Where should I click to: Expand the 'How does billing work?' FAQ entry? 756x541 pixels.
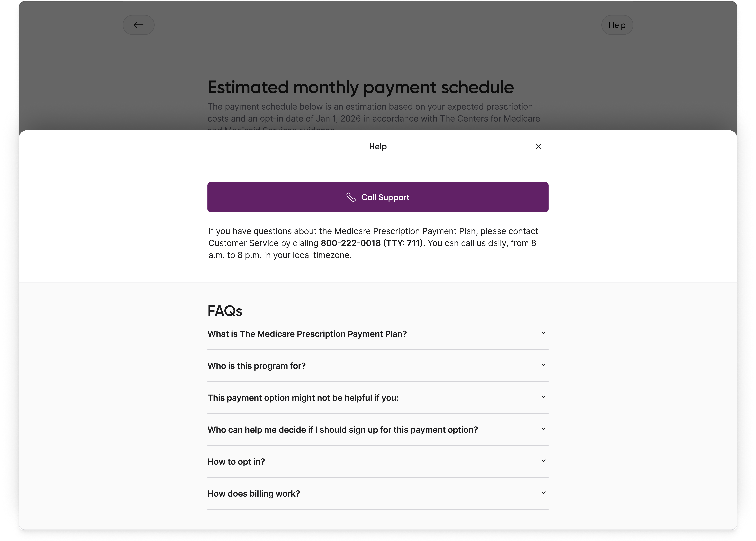tap(254, 493)
